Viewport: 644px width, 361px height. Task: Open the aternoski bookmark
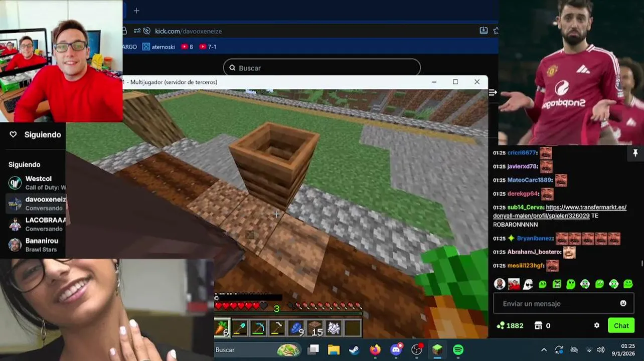point(158,47)
